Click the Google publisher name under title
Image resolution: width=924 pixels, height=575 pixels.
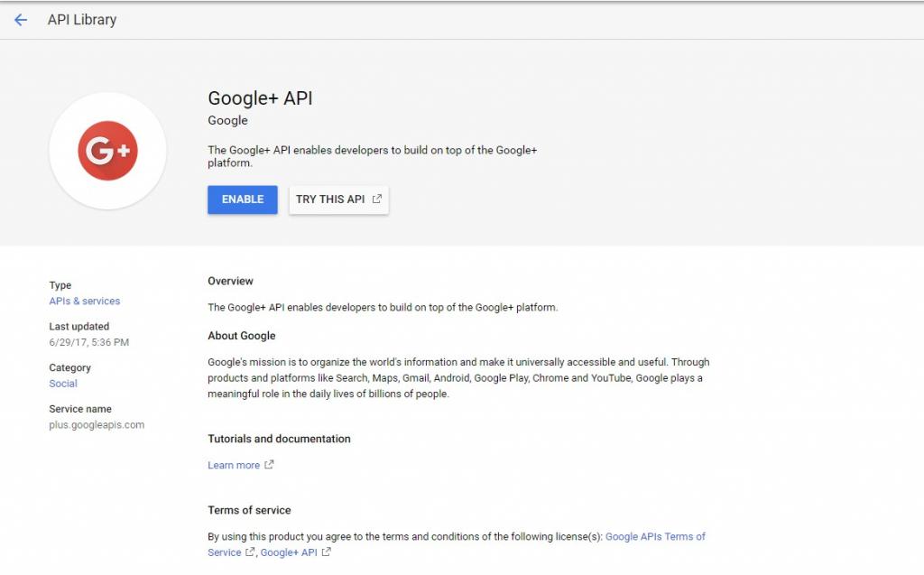(227, 121)
